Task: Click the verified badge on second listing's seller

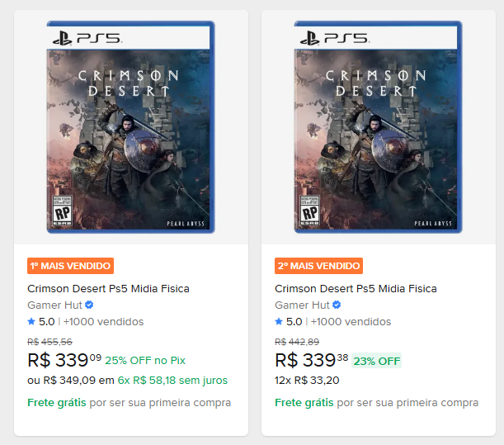Action: tap(337, 305)
